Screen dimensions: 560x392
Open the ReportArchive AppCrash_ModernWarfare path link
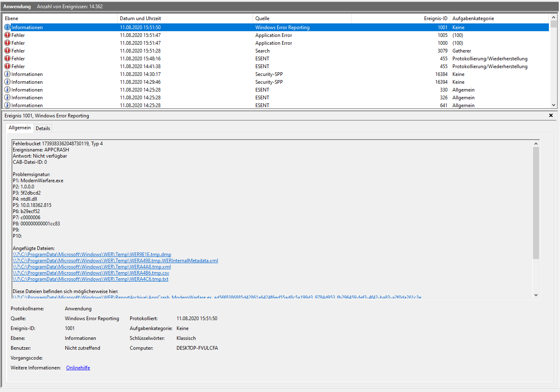pyautogui.click(x=217, y=297)
